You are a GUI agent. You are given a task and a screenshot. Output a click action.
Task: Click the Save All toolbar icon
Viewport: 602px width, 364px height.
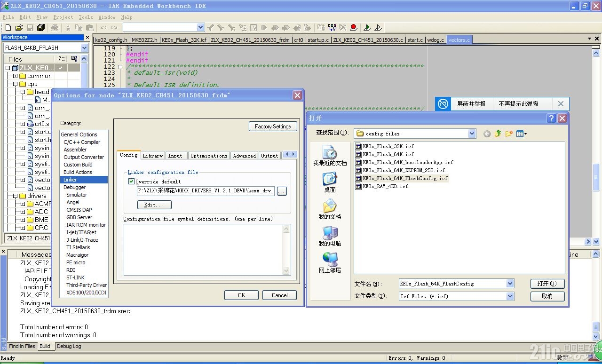41,28
